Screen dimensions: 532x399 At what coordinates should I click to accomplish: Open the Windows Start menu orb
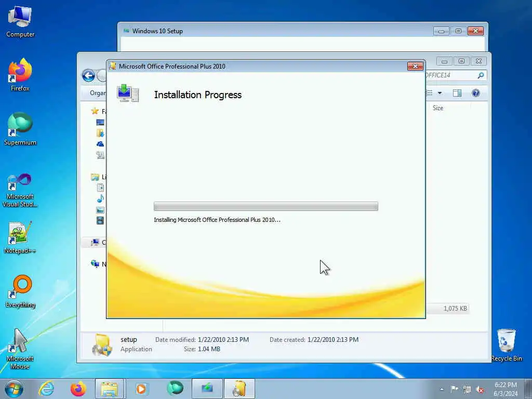tap(14, 389)
